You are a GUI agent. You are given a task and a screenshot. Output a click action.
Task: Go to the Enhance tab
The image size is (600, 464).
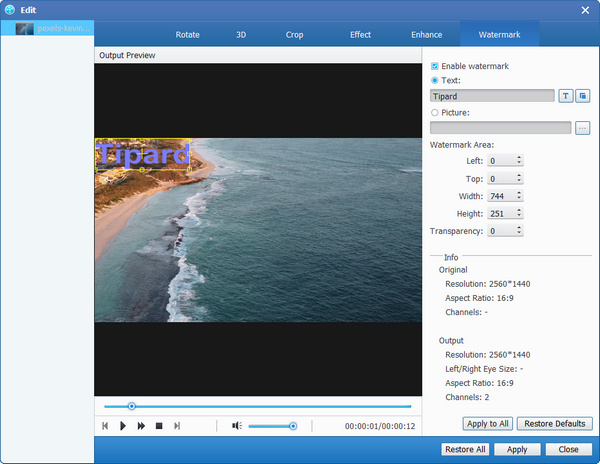(427, 35)
